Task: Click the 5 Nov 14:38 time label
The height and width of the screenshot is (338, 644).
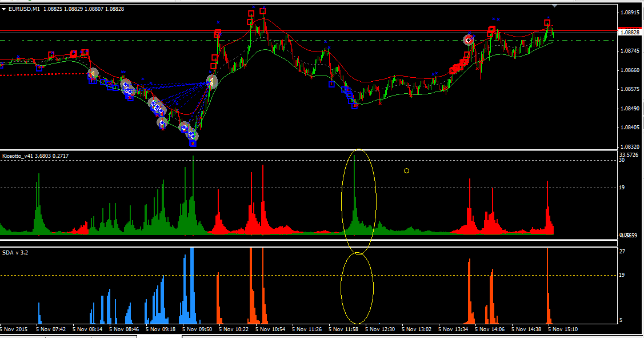Action: pos(526,329)
